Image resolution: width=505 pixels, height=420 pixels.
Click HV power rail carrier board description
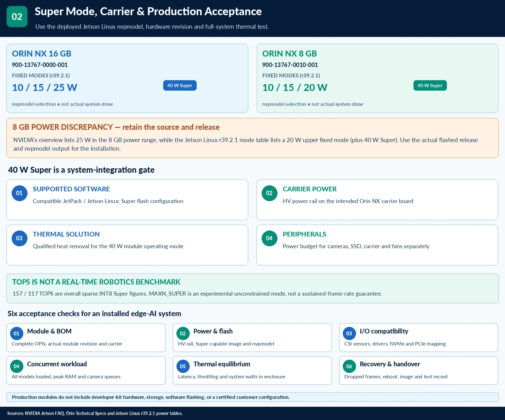[348, 201]
